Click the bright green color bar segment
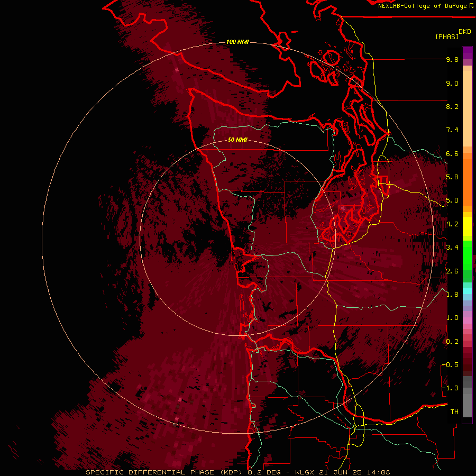476x476 pixels. tap(467, 255)
